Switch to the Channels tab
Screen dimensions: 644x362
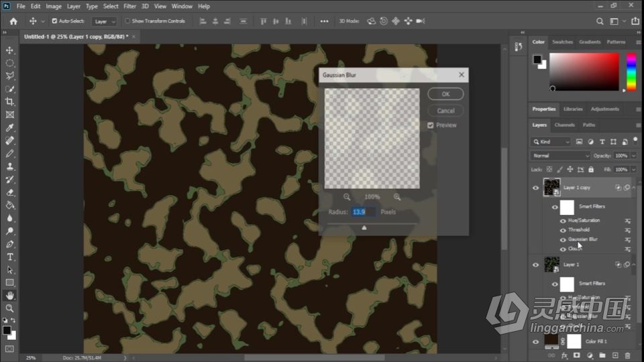(564, 125)
